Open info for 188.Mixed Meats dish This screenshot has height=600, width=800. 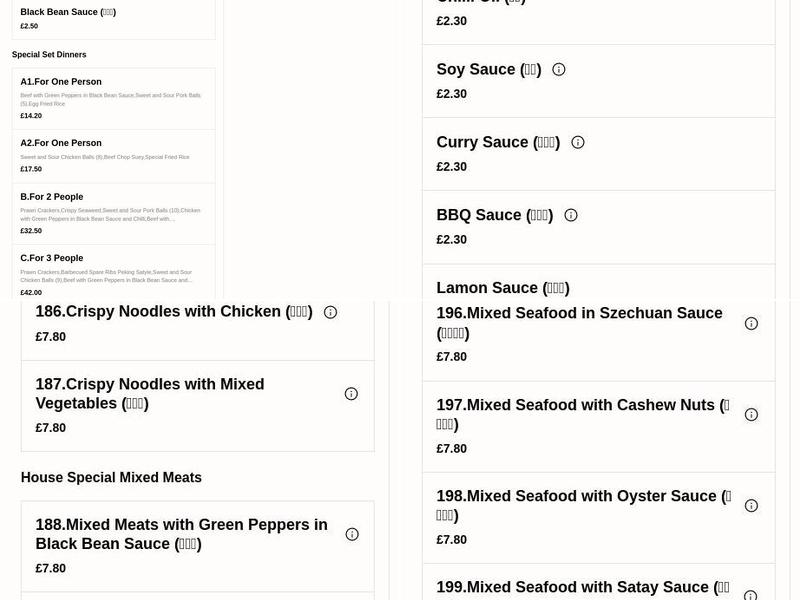coord(351,534)
